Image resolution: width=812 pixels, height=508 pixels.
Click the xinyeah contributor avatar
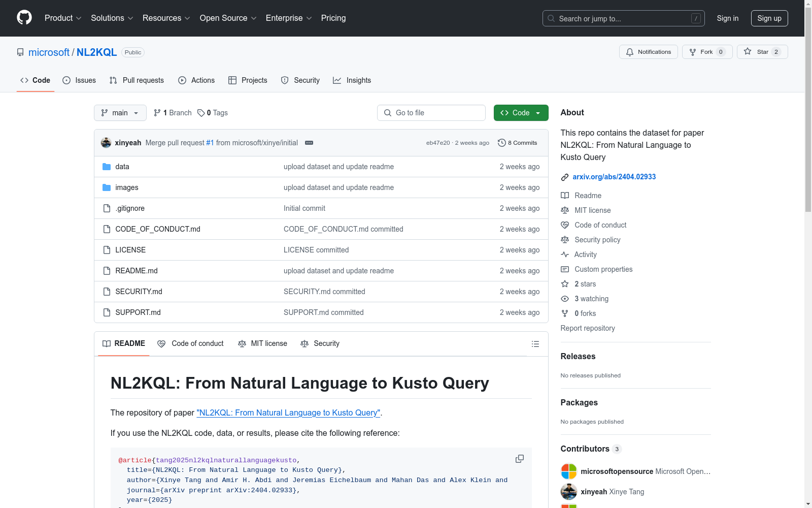click(x=569, y=492)
